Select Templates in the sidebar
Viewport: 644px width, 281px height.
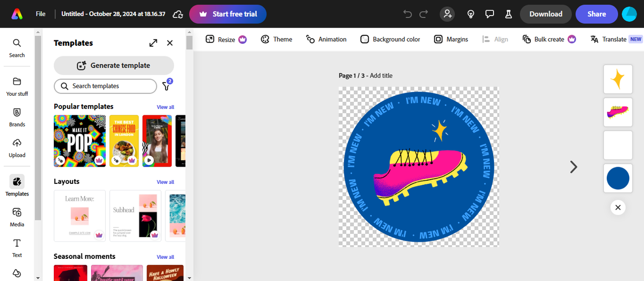point(17,186)
